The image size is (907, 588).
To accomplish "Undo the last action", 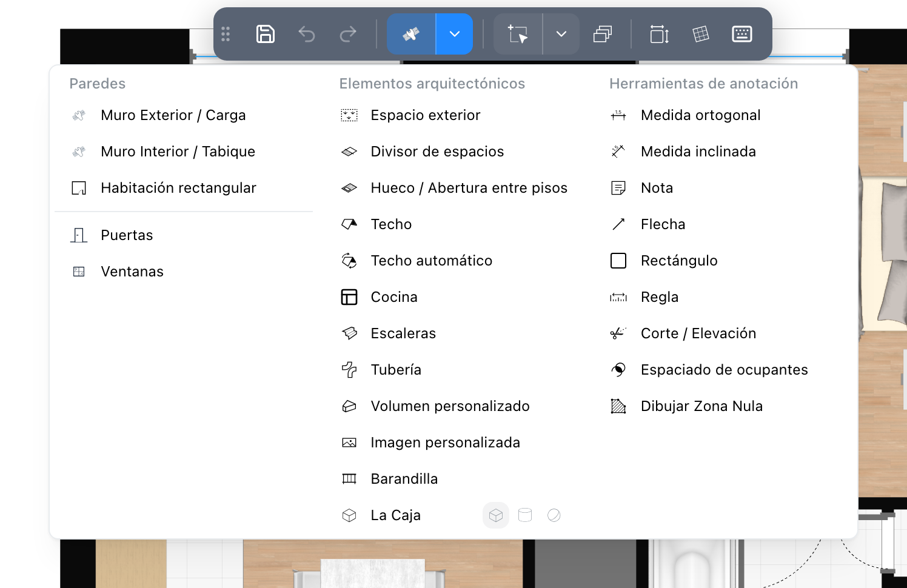I will [x=307, y=34].
